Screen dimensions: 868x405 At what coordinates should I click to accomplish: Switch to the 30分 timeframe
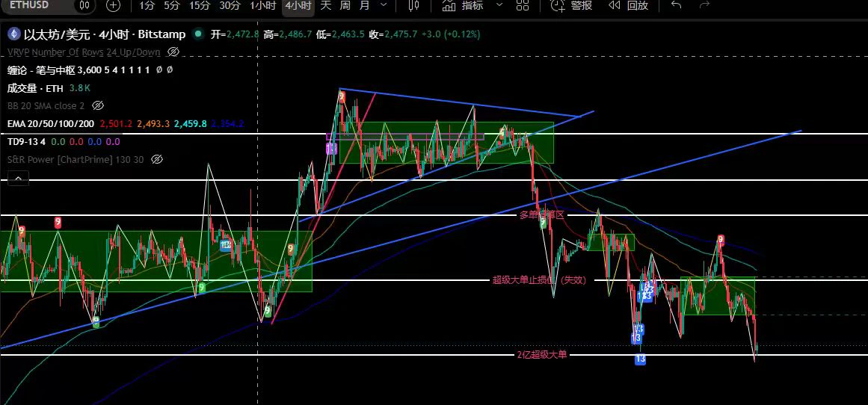pos(230,5)
